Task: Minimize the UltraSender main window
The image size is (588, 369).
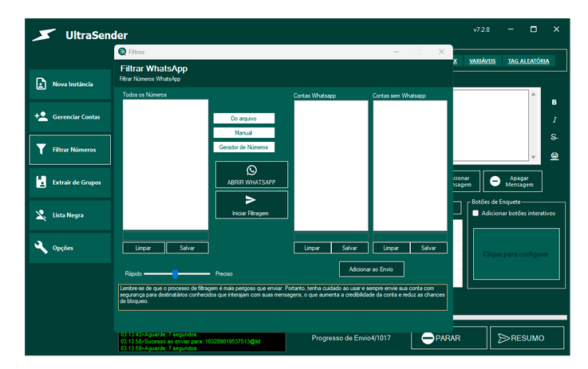Action: [511, 29]
